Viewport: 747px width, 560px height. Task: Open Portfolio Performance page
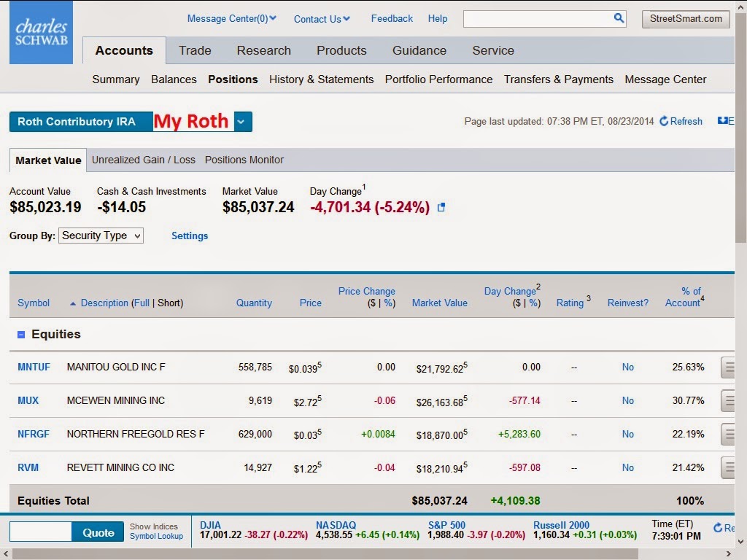(x=438, y=79)
